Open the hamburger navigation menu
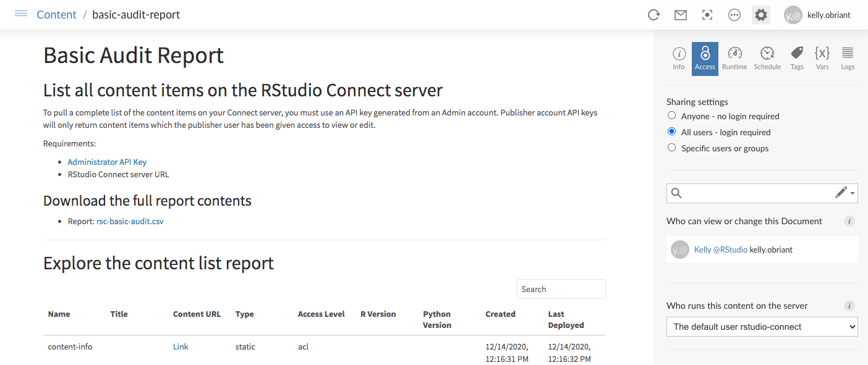The width and height of the screenshot is (868, 365). [x=20, y=14]
